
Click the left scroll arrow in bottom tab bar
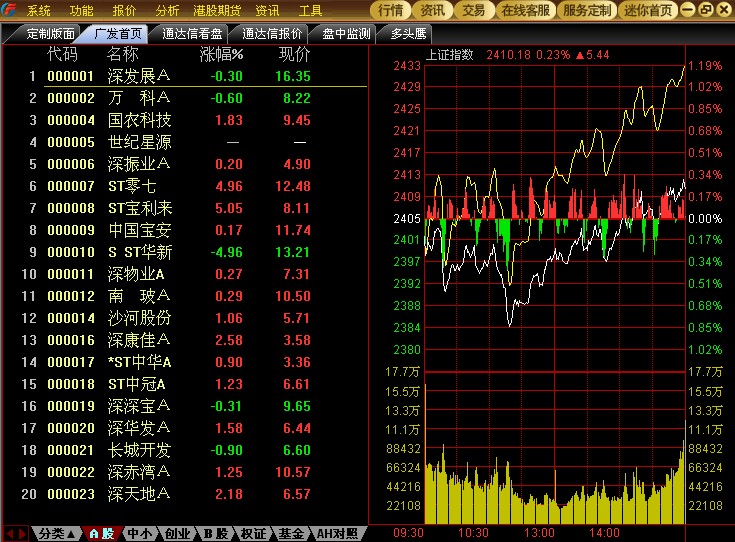point(9,534)
